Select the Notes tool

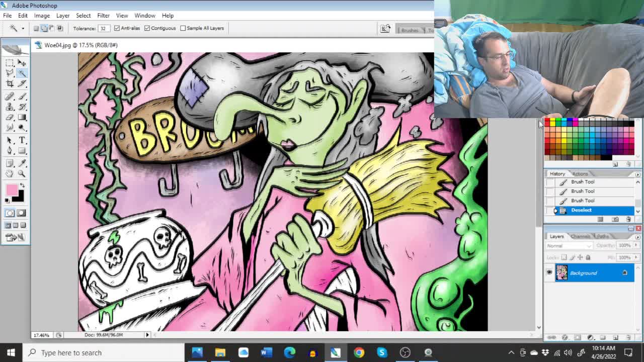point(10,163)
